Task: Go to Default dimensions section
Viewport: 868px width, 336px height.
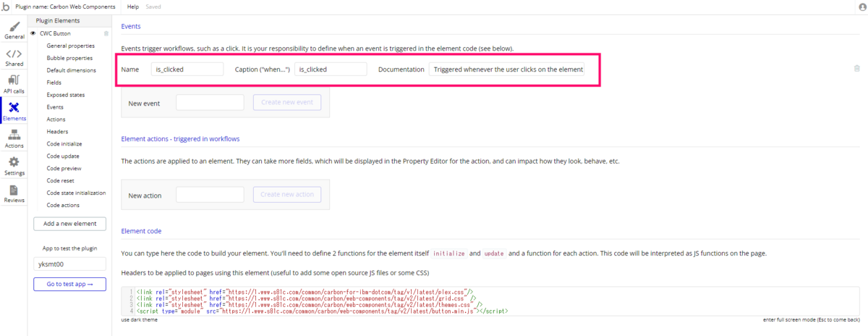Action: coord(71,70)
